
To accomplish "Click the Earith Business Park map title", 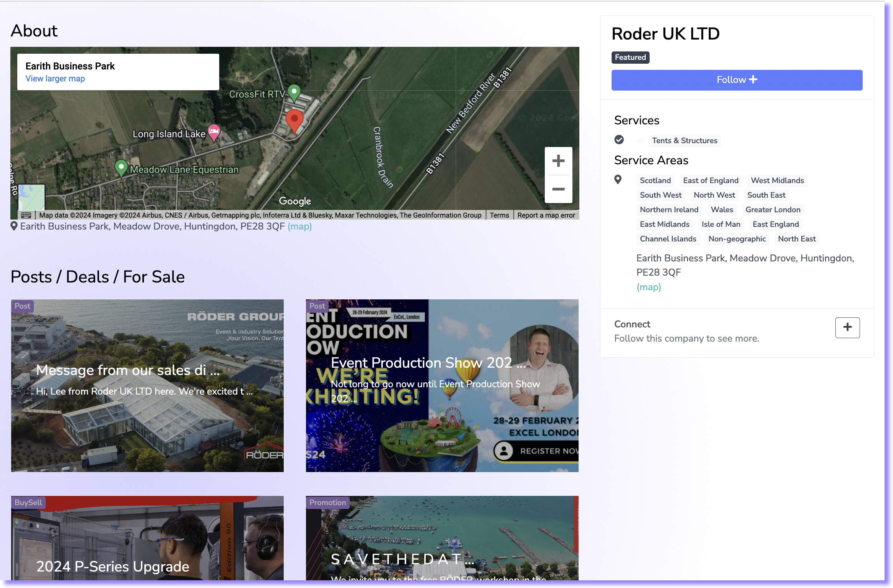I will [70, 66].
